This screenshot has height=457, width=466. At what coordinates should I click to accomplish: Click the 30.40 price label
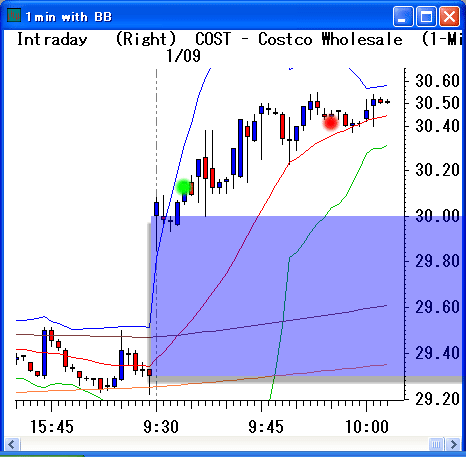(x=437, y=126)
